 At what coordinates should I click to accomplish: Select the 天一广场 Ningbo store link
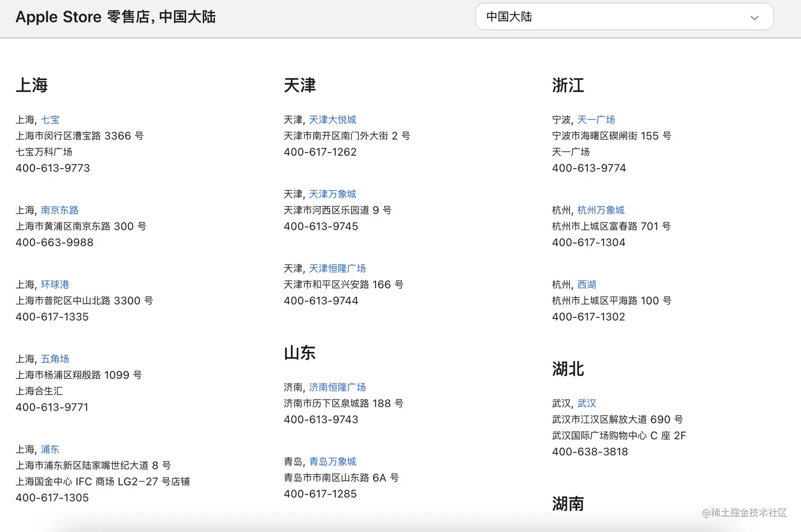(x=596, y=120)
